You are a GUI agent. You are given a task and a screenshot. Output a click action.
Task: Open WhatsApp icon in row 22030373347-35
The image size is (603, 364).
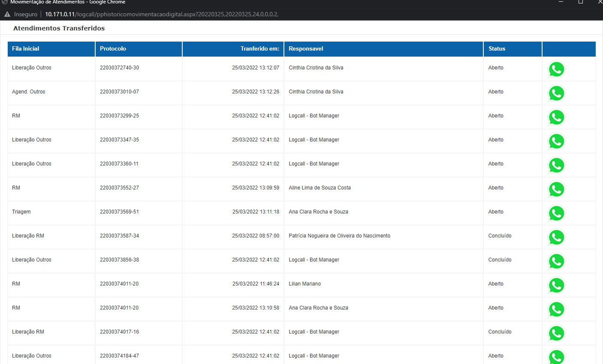(x=556, y=141)
